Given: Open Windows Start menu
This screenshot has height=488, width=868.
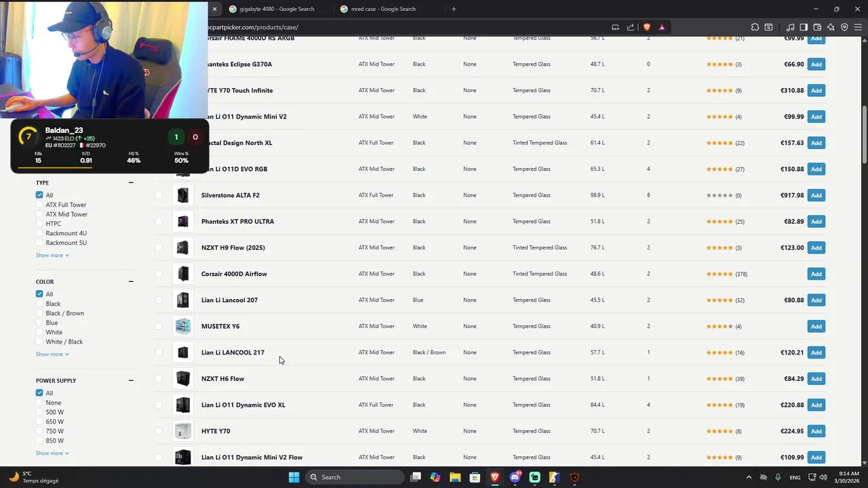Looking at the screenshot, I should pyautogui.click(x=294, y=477).
